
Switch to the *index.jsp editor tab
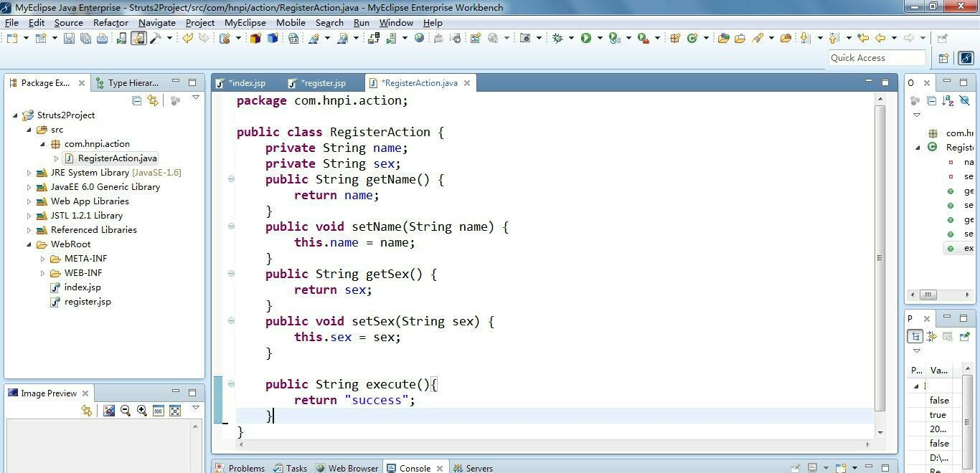pos(242,83)
